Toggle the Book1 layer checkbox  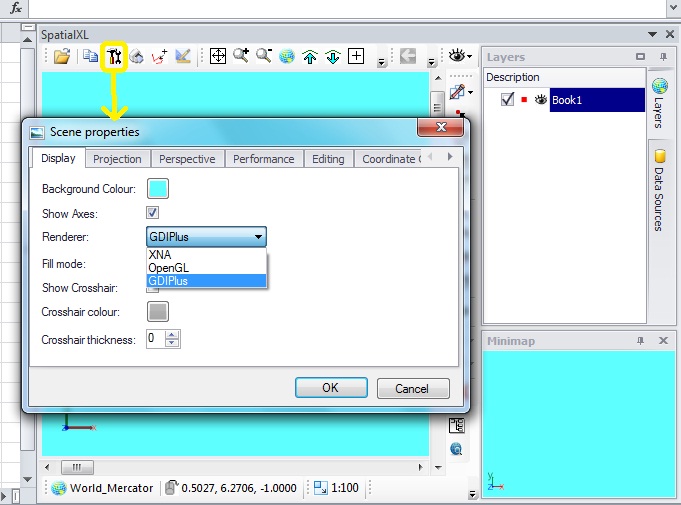click(x=508, y=100)
